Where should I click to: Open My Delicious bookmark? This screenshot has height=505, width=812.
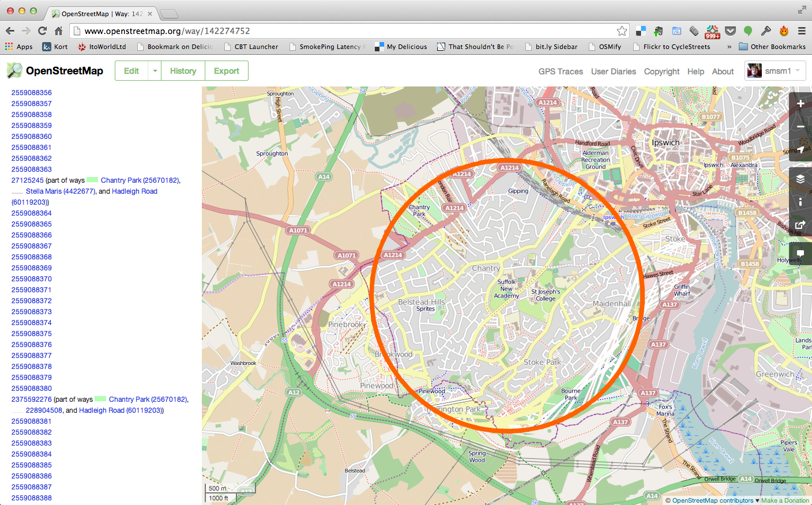(401, 47)
